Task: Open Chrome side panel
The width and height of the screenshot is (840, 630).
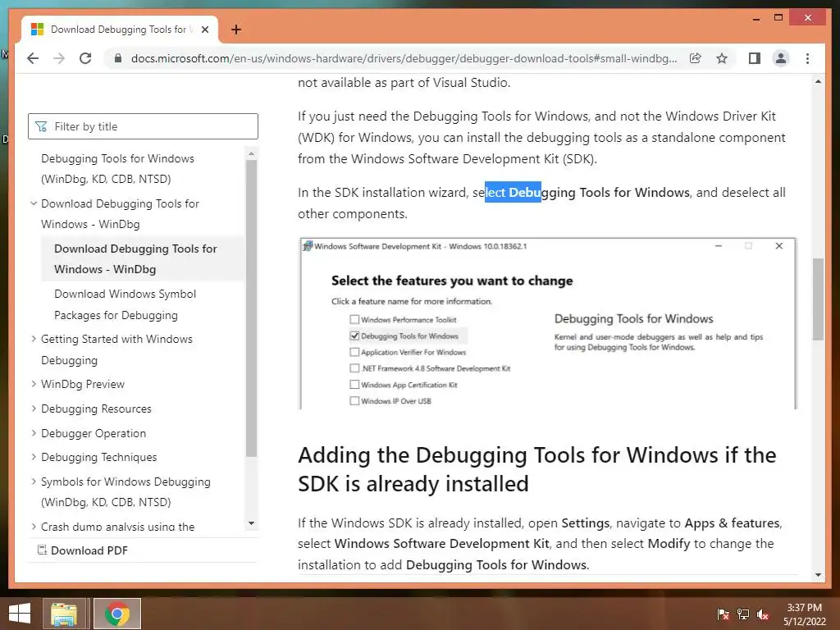Action: (x=755, y=58)
